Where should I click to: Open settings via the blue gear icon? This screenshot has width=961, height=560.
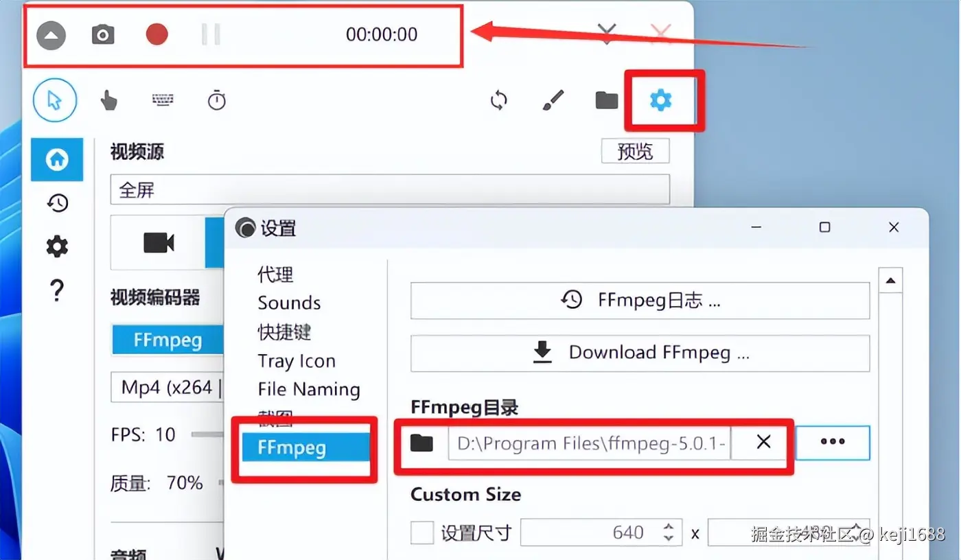tap(660, 101)
